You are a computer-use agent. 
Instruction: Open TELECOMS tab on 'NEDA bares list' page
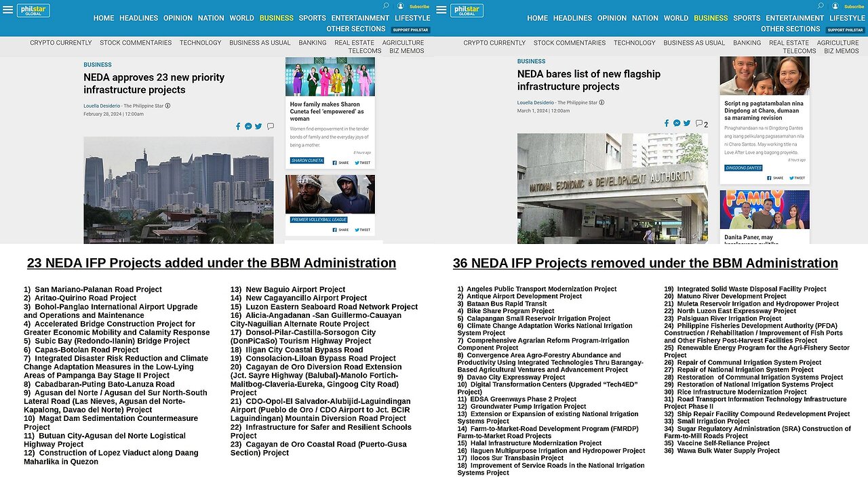click(800, 51)
